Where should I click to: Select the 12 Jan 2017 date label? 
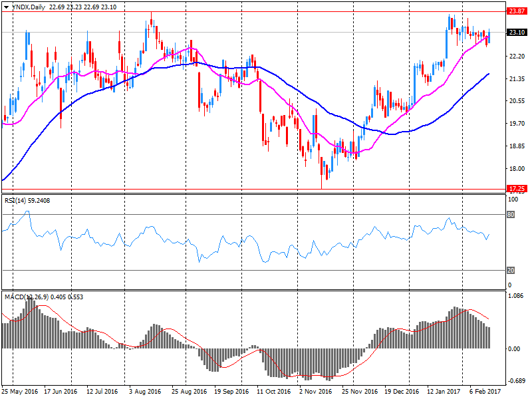click(x=444, y=391)
